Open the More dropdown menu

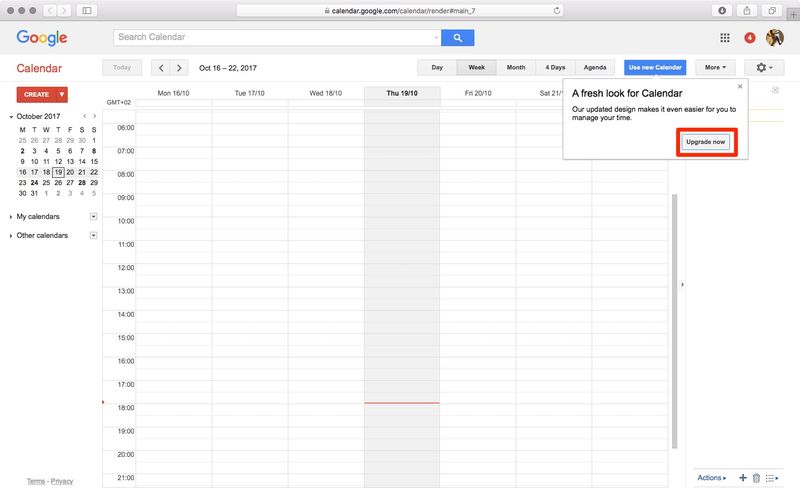[715, 67]
